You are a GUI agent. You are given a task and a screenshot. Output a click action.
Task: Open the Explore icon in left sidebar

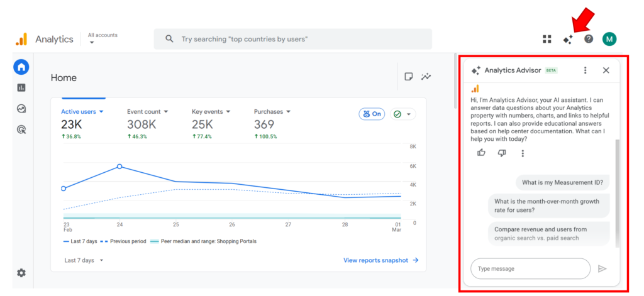tap(21, 109)
